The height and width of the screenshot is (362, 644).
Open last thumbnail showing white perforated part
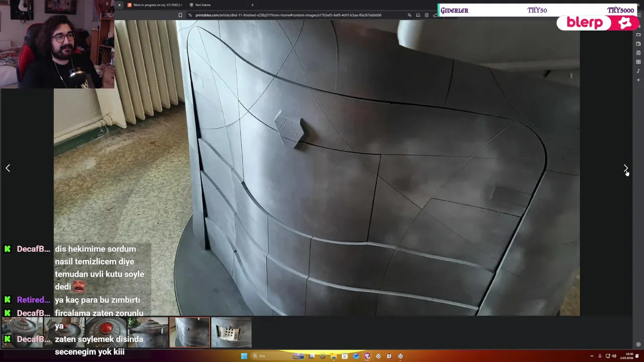pyautogui.click(x=231, y=332)
